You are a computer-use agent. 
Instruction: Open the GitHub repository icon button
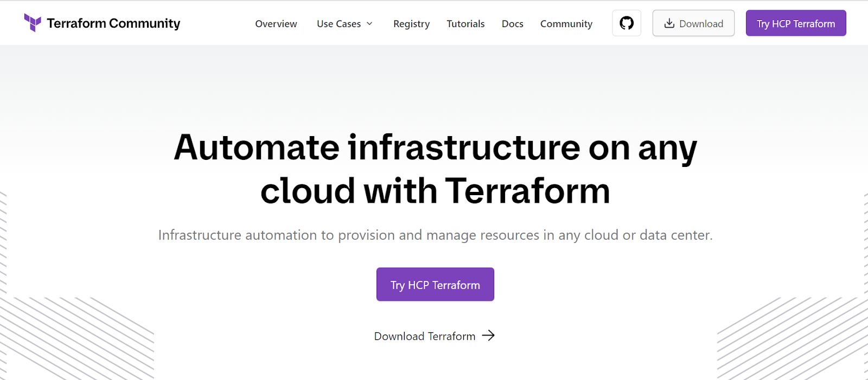[x=627, y=23]
